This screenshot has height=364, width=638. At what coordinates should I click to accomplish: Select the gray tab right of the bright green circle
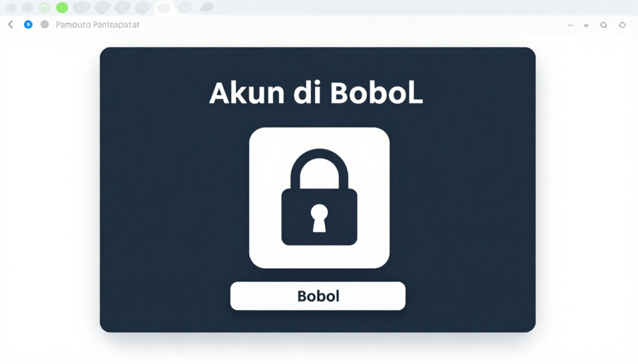82,7
